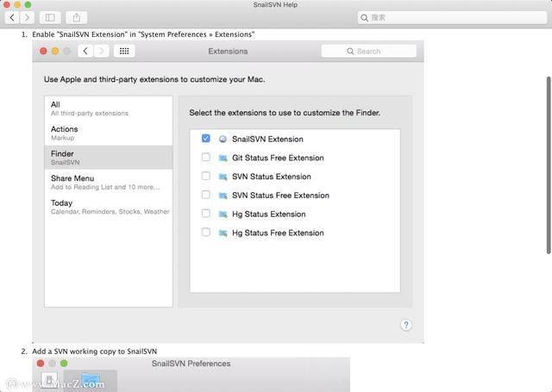Click forward arrow in Extensions window
552x392 pixels.
[x=102, y=51]
